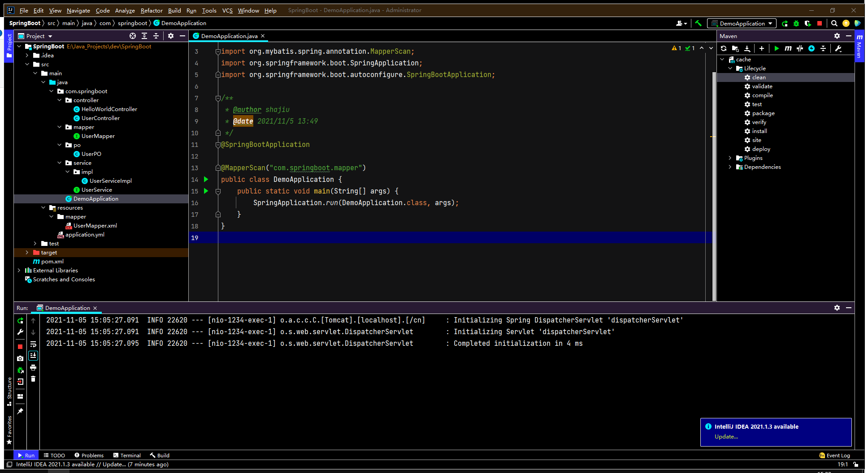Expand External Libraries node

tap(19, 271)
